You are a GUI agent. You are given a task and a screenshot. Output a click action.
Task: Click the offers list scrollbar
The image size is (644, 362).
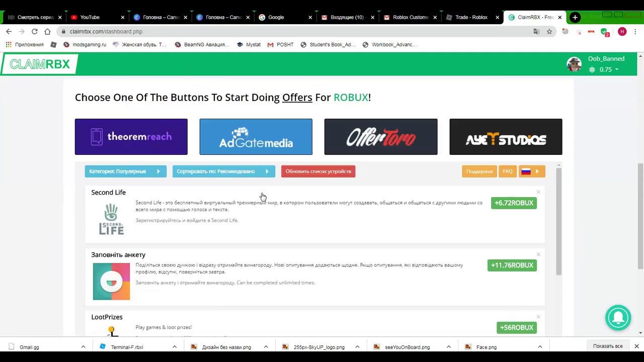pos(558,221)
